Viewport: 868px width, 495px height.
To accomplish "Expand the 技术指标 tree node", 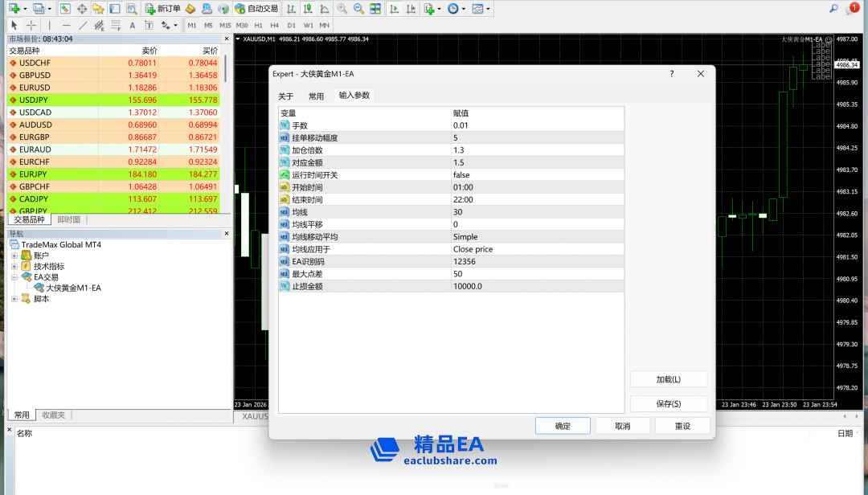I will pos(14,267).
